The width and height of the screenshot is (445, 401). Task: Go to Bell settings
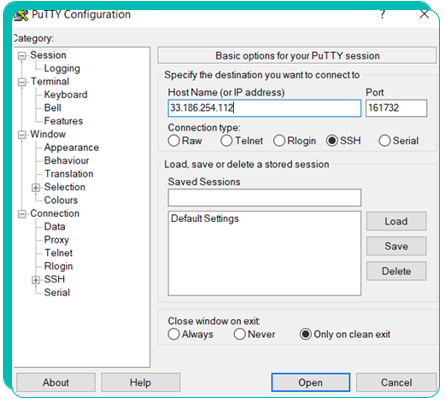53,108
